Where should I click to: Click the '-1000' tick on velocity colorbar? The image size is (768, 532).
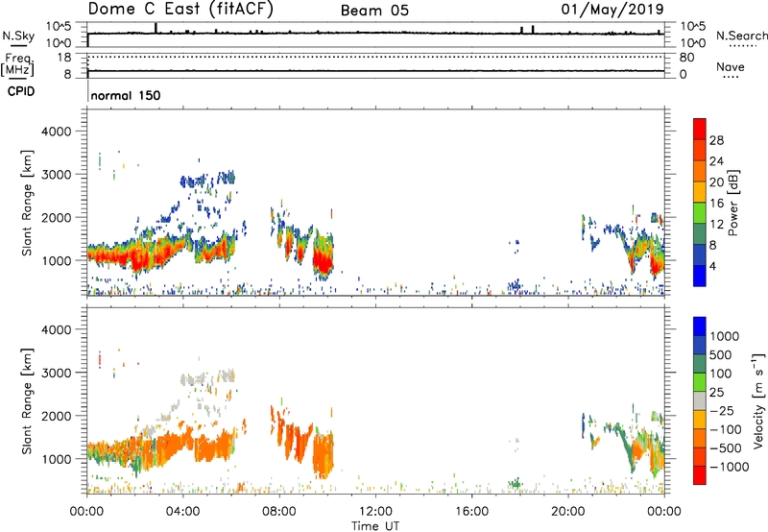[730, 467]
